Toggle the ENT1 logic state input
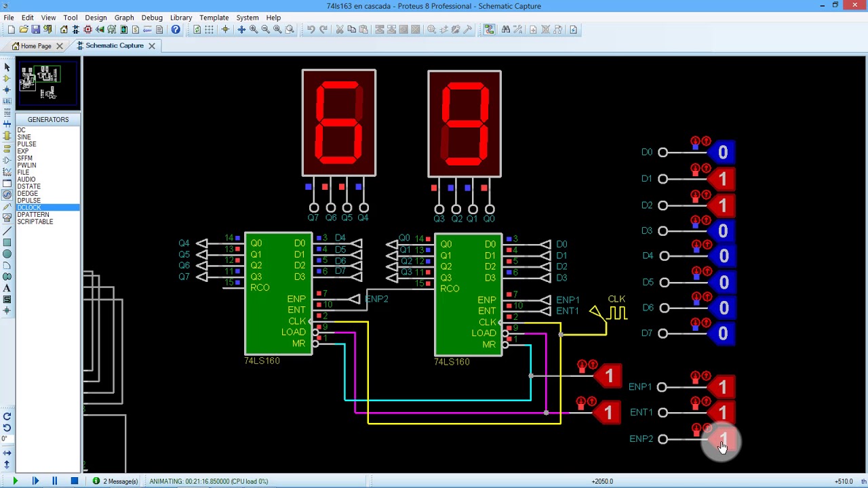 coord(723,412)
